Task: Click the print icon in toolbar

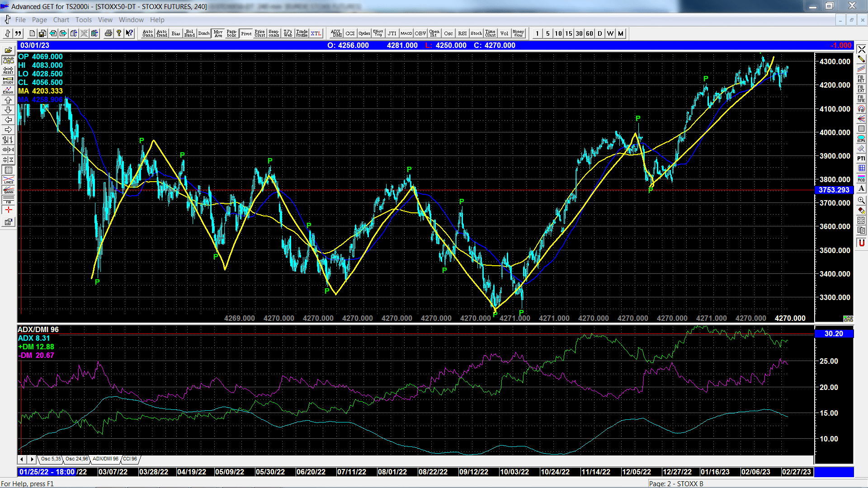Action: pyautogui.click(x=108, y=33)
